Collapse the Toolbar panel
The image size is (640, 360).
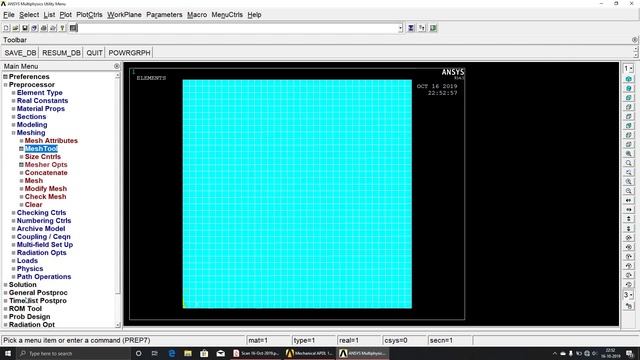pos(634,40)
